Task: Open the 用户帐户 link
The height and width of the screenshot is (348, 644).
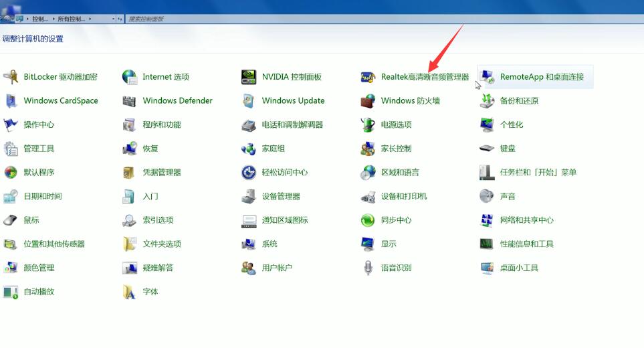Action: pyautogui.click(x=277, y=268)
